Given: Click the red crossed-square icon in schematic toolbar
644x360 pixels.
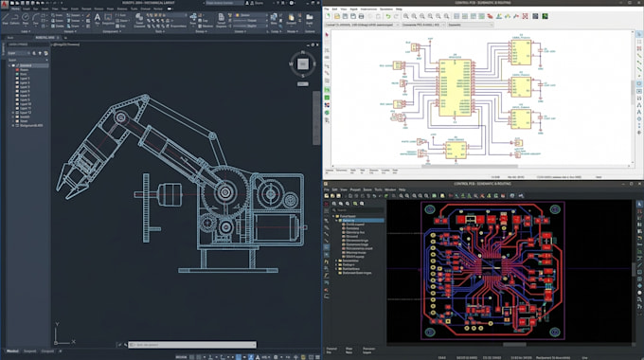Looking at the screenshot, I should coord(525,16).
